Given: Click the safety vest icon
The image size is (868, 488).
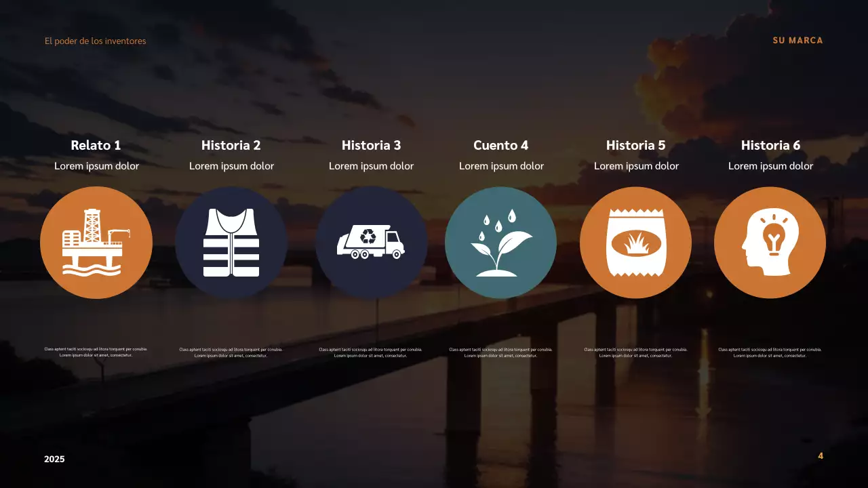Looking at the screenshot, I should [x=231, y=242].
